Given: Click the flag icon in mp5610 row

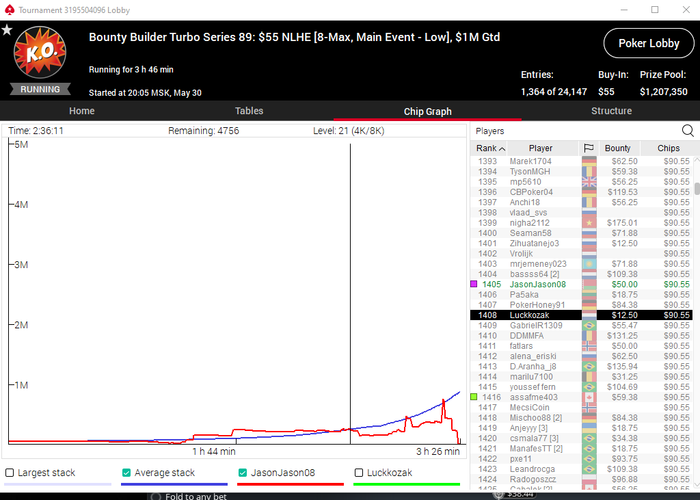Looking at the screenshot, I should 589,182.
